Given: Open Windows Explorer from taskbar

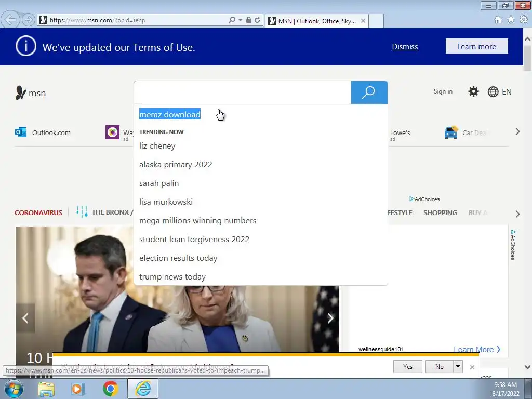Looking at the screenshot, I should (46, 389).
